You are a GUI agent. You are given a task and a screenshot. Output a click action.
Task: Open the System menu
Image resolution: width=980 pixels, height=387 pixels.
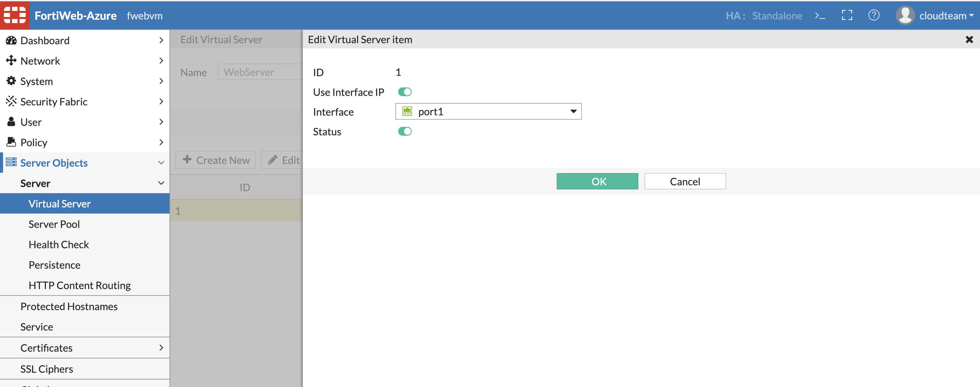click(84, 81)
